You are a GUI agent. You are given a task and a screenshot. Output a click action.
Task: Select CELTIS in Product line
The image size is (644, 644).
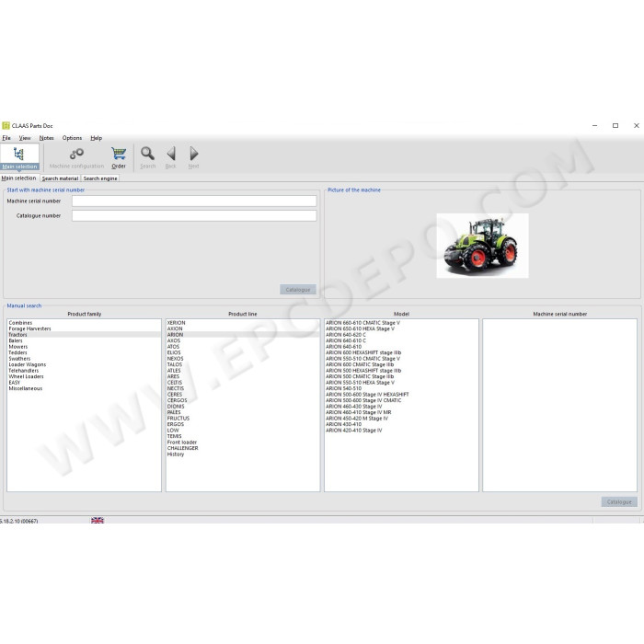(243, 383)
